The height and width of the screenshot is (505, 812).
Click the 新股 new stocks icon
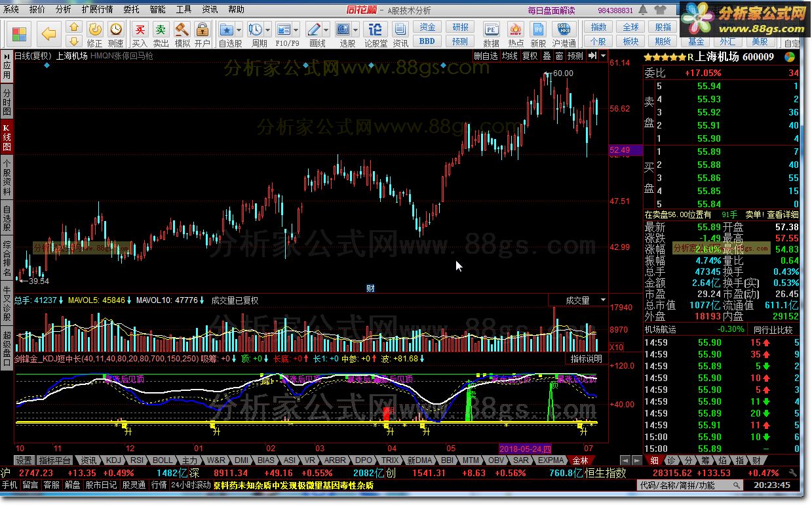tap(538, 34)
